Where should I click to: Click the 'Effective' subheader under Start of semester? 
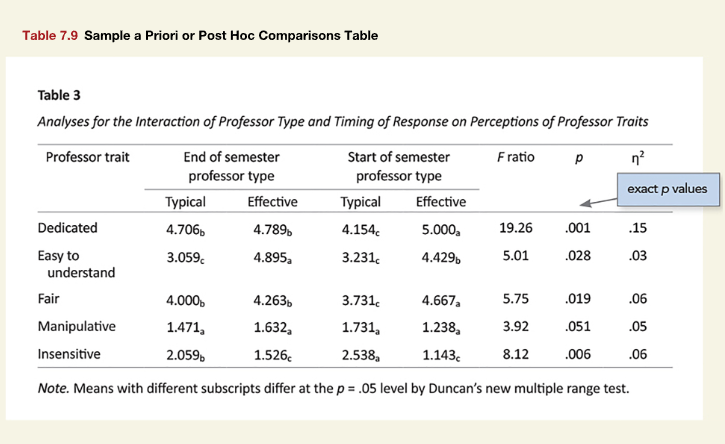440,202
